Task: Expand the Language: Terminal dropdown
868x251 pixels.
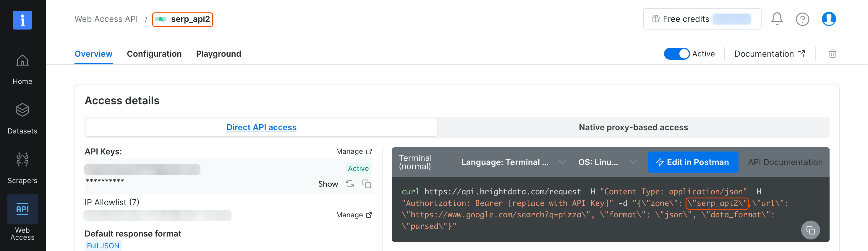Action: point(514,162)
